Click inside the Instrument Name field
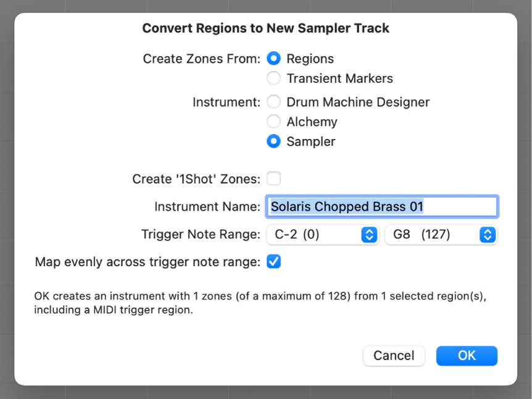Screen dimensions: 532x399 click(381, 206)
